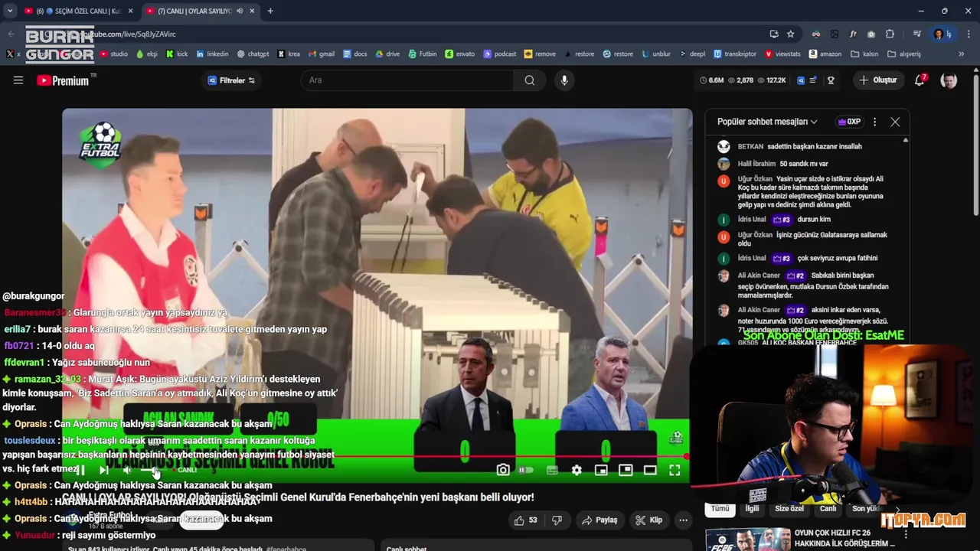Skip to next video in player
The height and width of the screenshot is (551, 980).
tap(104, 470)
